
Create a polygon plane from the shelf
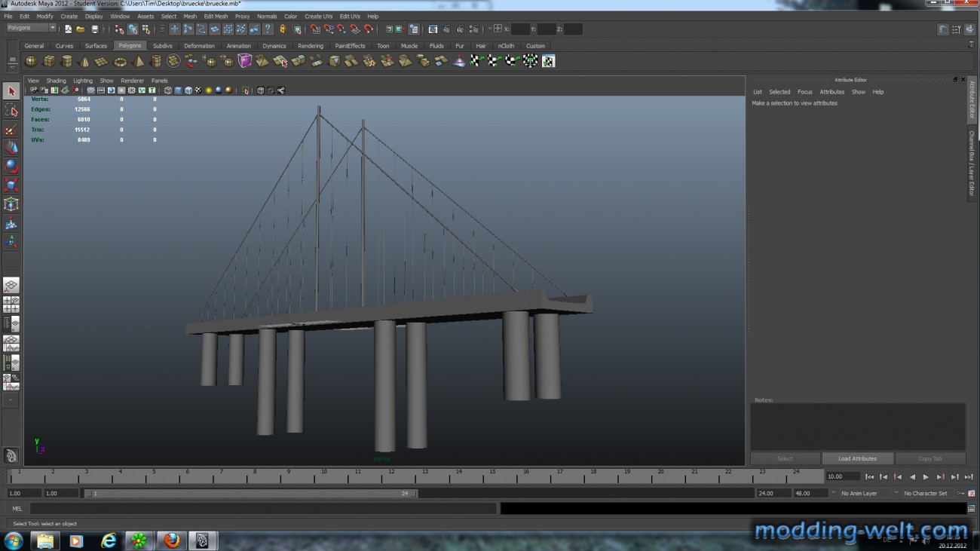(x=102, y=61)
